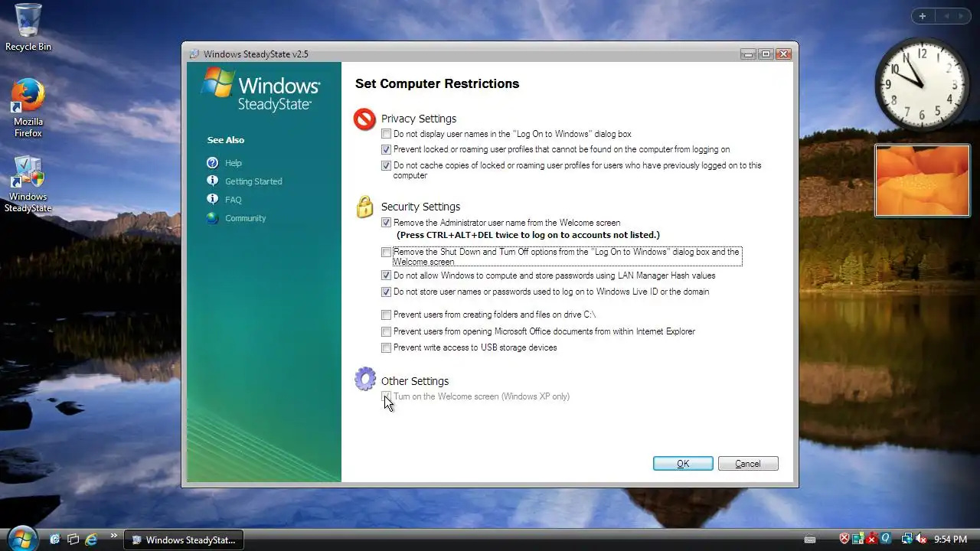
Task: Click the Getting Started info icon
Action: point(213,181)
